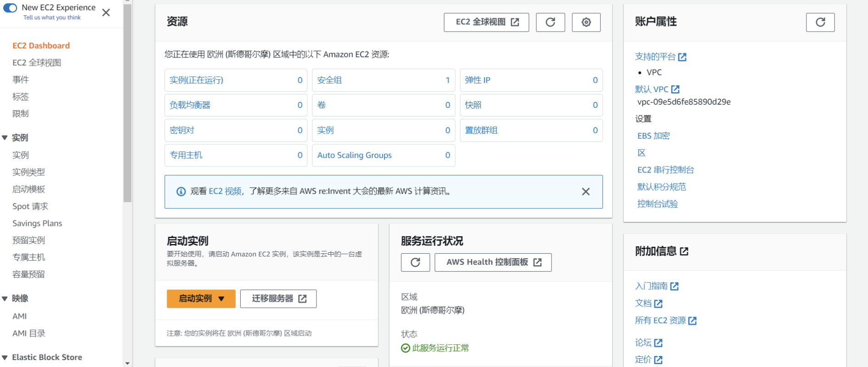Click the AWS Health 控制面板 button
The height and width of the screenshot is (367, 868).
(493, 262)
